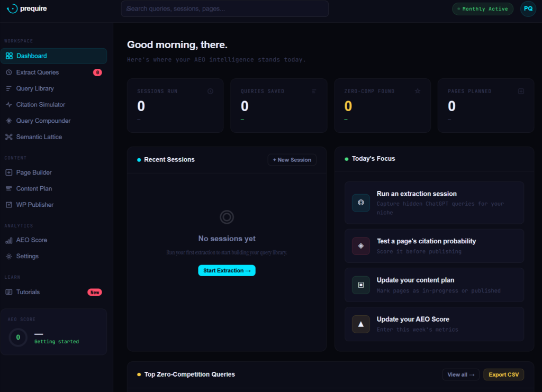Image resolution: width=542 pixels, height=392 pixels.
Task: Click the Query Compounder star icon
Action: coord(9,121)
